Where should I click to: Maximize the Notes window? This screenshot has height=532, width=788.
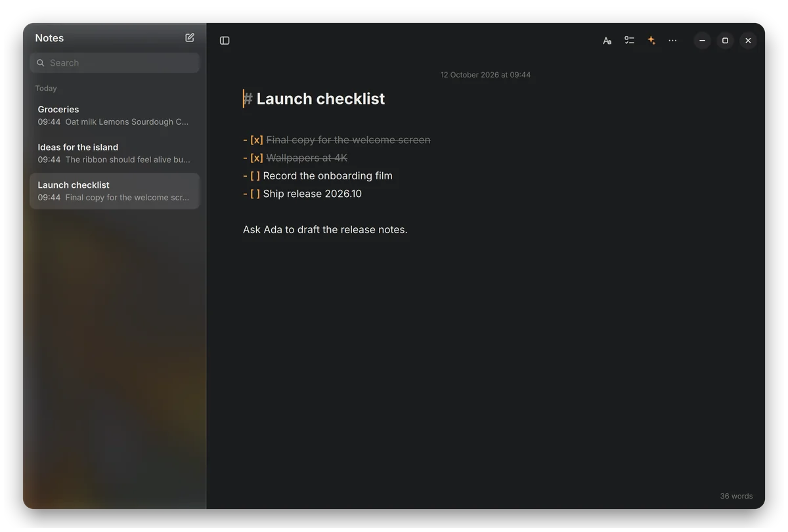pyautogui.click(x=725, y=41)
